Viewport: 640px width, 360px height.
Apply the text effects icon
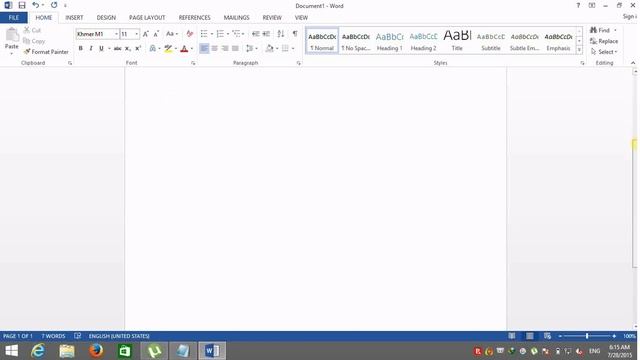click(153, 49)
